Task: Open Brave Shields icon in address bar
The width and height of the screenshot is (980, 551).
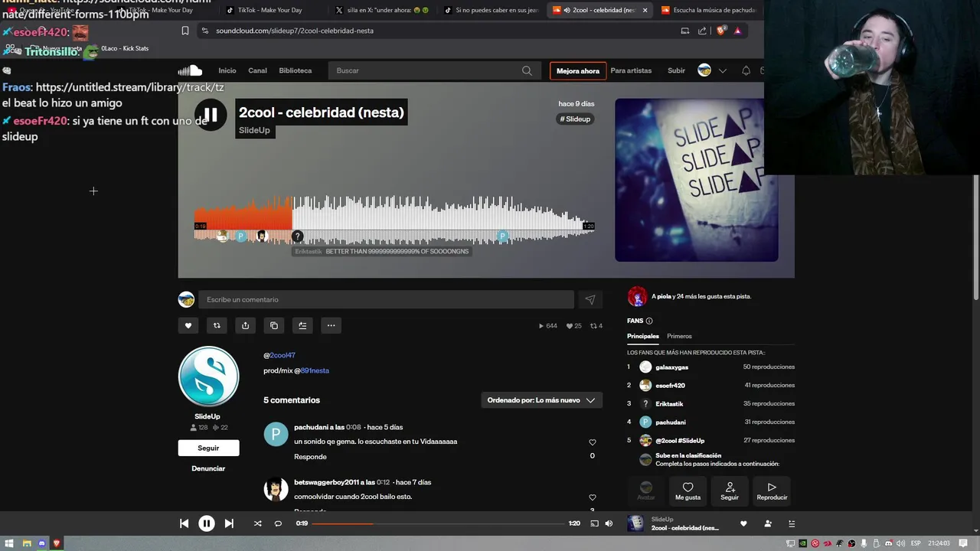Action: point(720,31)
